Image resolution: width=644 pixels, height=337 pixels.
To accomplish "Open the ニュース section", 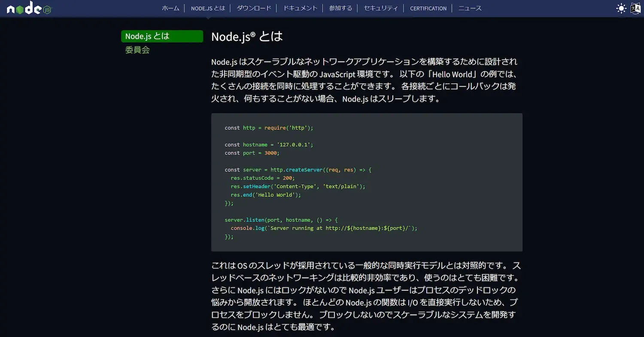I will click(469, 8).
